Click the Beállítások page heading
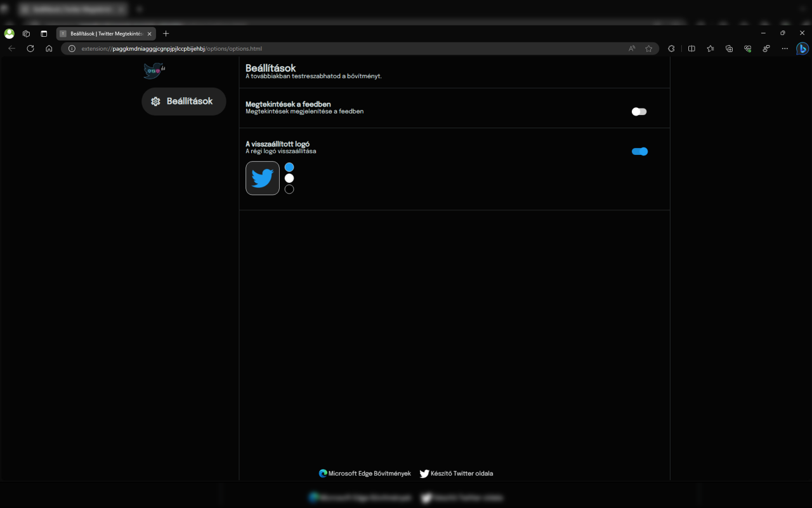 pos(271,68)
